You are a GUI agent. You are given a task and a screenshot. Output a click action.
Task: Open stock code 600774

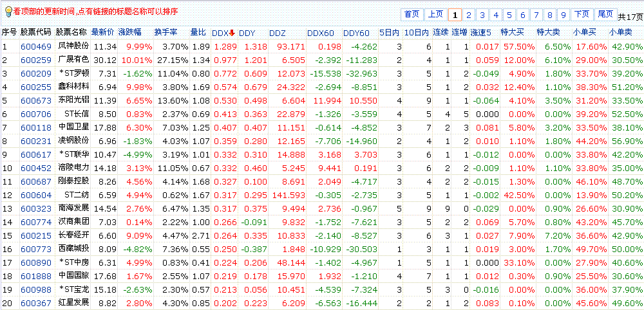pyautogui.click(x=36, y=223)
